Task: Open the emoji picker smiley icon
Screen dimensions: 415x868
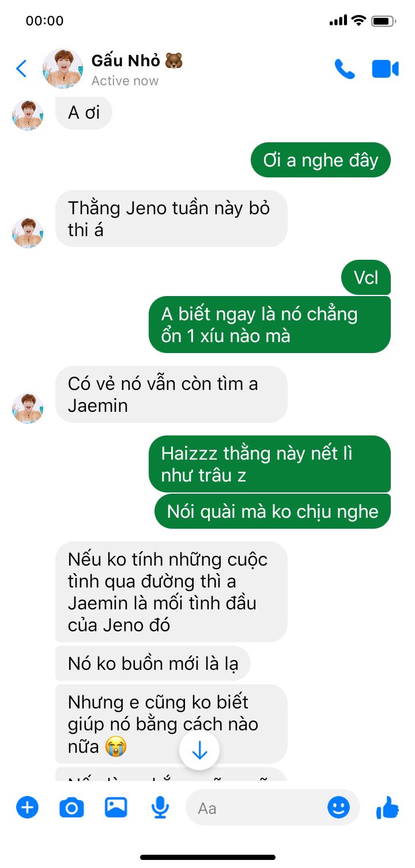Action: tap(338, 807)
